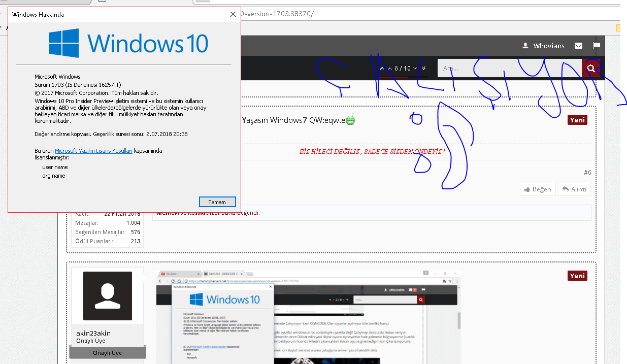Open akin23akin's avatar image
The image size is (627, 364).
point(108,296)
